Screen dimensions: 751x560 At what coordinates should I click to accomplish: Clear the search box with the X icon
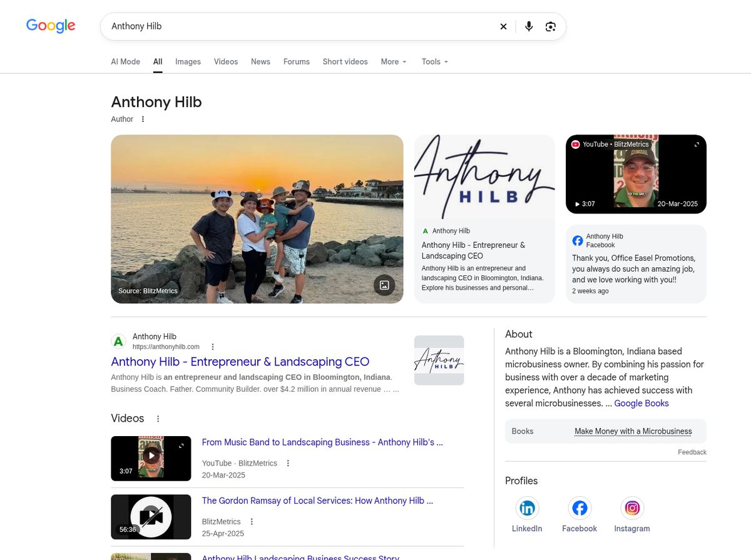[503, 26]
